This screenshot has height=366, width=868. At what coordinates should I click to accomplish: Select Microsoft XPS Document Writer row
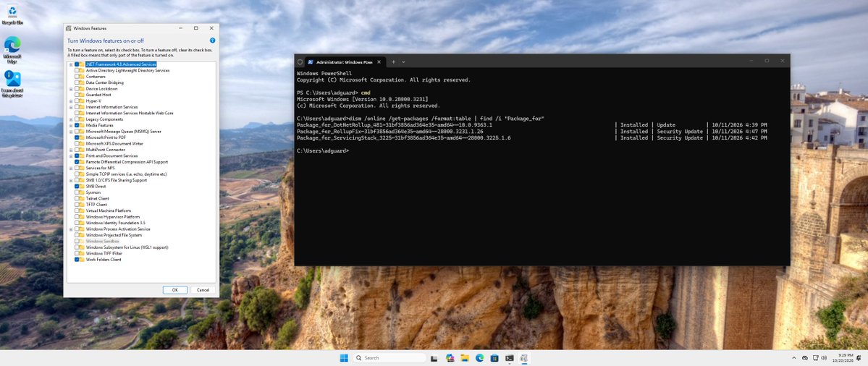pyautogui.click(x=114, y=143)
